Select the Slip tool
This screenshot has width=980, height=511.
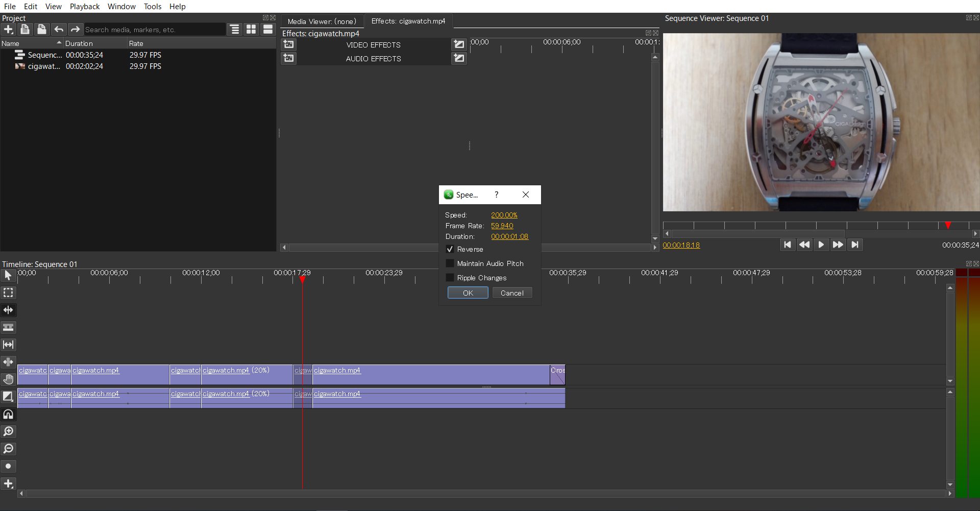click(8, 345)
